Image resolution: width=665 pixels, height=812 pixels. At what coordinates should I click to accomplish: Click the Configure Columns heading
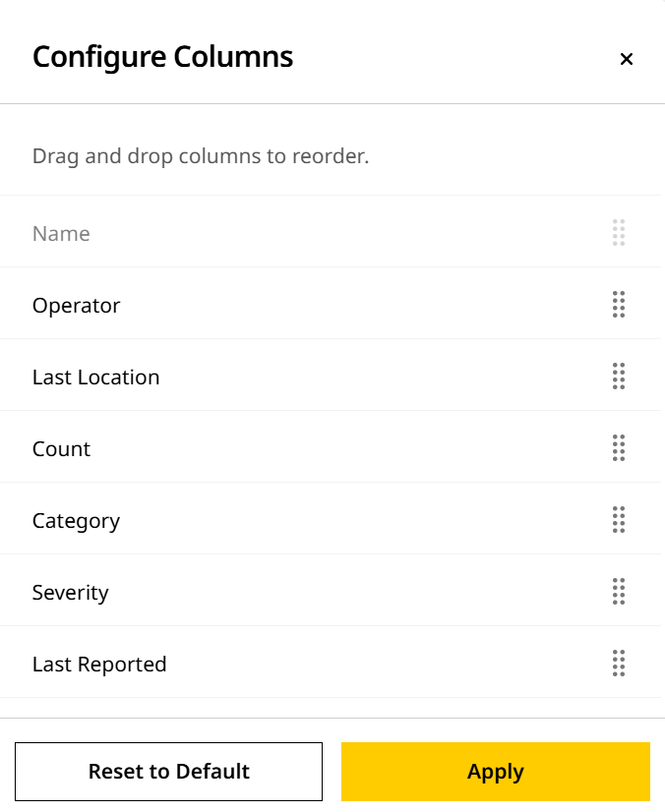pyautogui.click(x=162, y=57)
